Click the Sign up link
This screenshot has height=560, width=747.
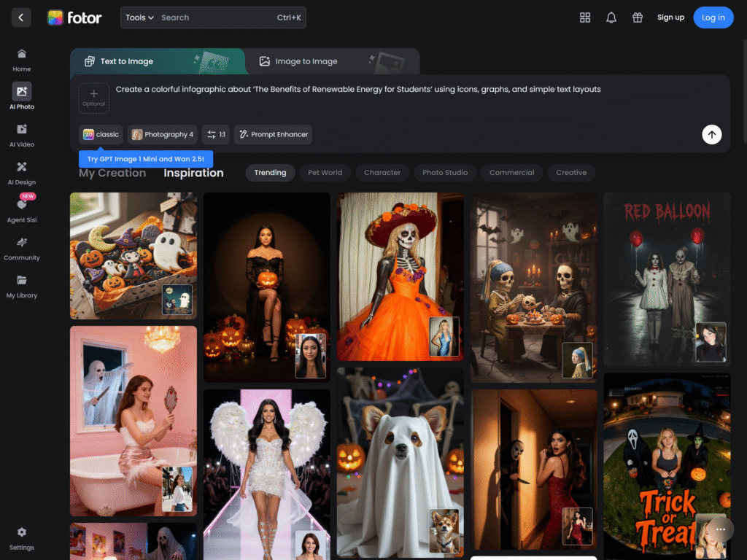point(670,17)
